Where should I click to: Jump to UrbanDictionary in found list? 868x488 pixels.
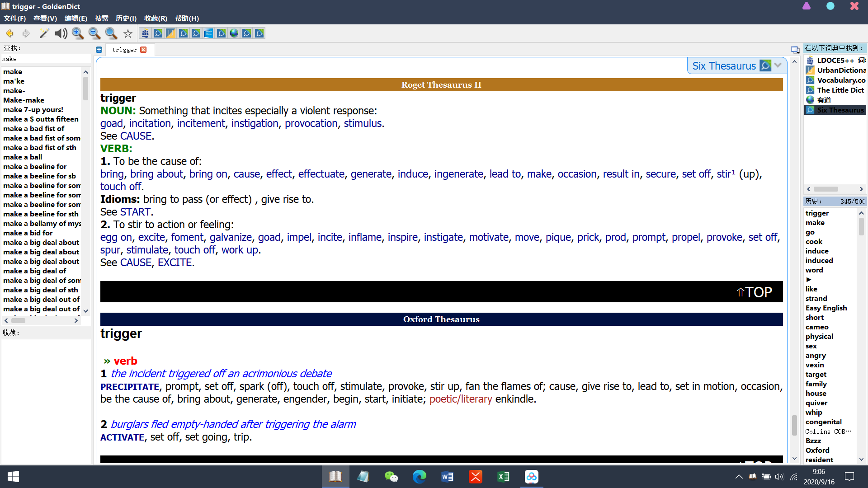pyautogui.click(x=835, y=70)
